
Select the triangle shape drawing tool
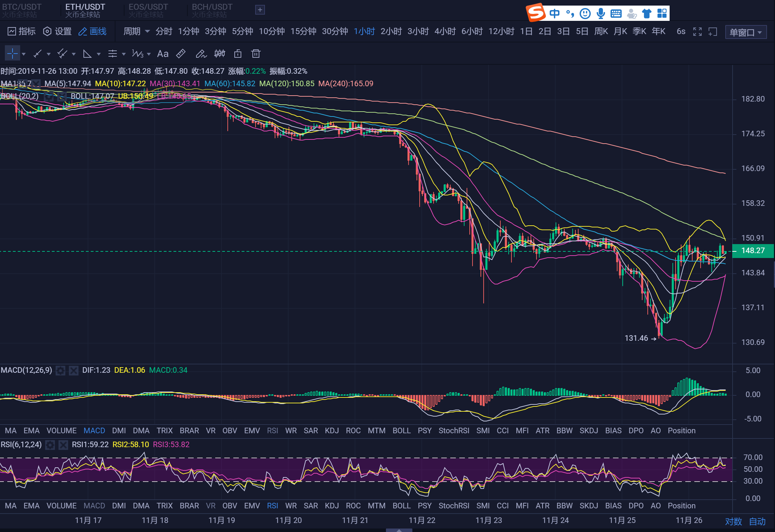(x=87, y=54)
